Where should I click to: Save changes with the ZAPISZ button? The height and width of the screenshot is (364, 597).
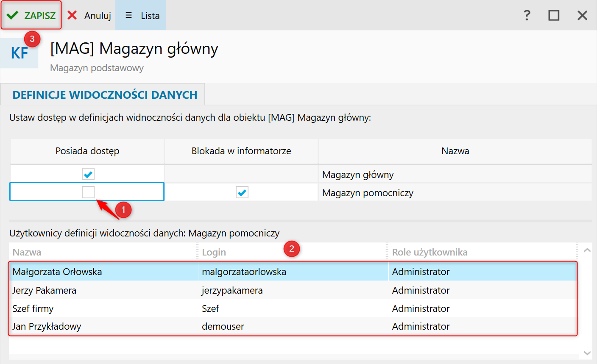tap(31, 15)
